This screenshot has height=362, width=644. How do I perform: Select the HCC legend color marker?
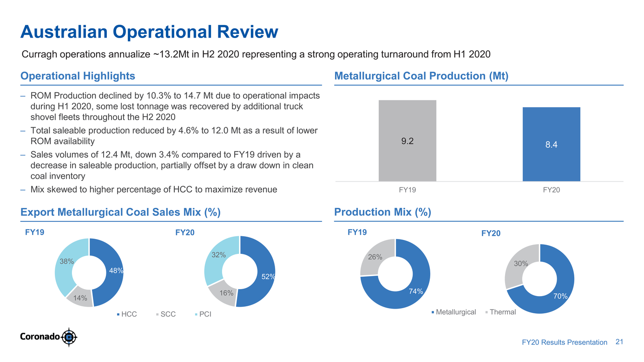coord(118,315)
